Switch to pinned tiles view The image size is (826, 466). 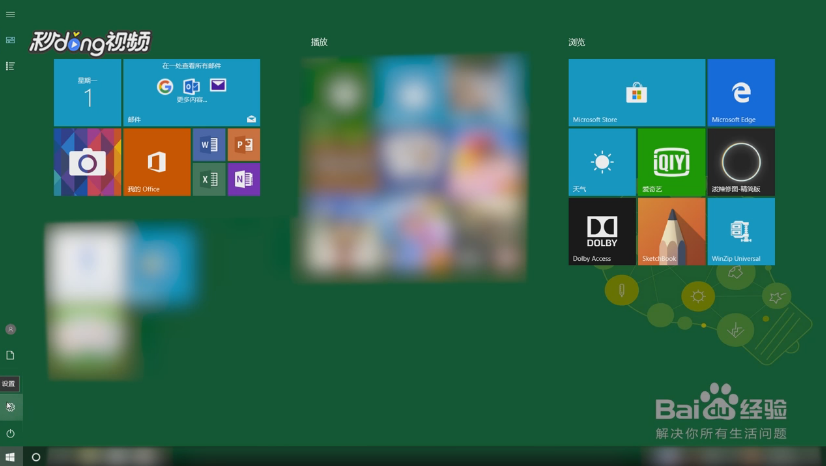10,40
